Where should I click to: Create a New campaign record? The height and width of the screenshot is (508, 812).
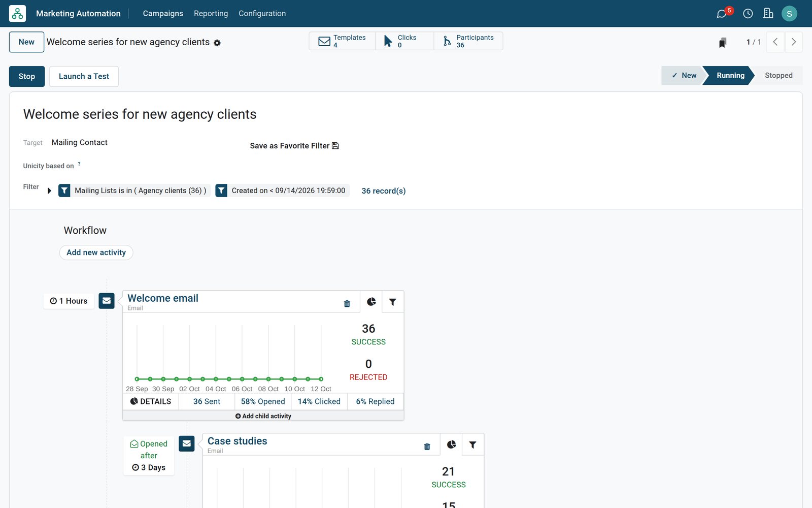[x=26, y=42]
